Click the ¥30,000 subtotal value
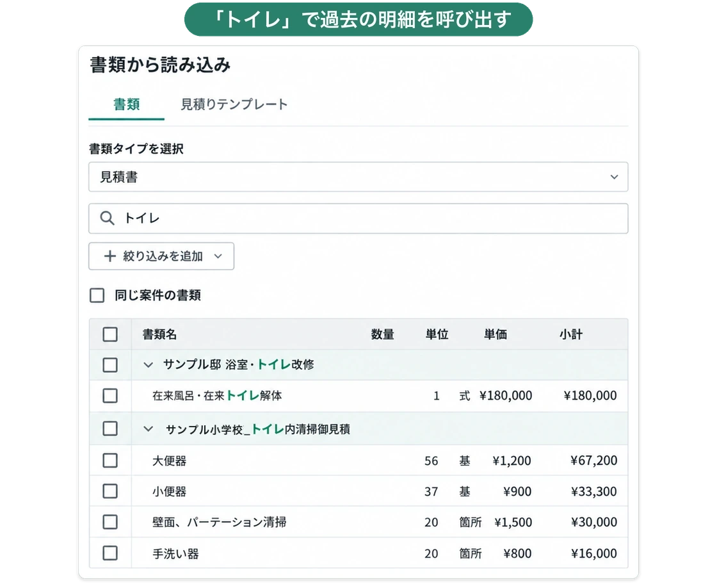717x588 pixels. click(593, 522)
